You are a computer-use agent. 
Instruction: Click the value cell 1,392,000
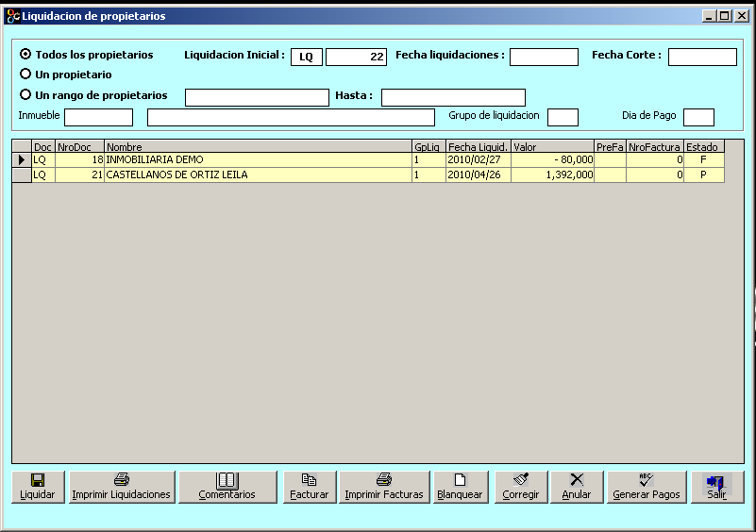(x=552, y=175)
